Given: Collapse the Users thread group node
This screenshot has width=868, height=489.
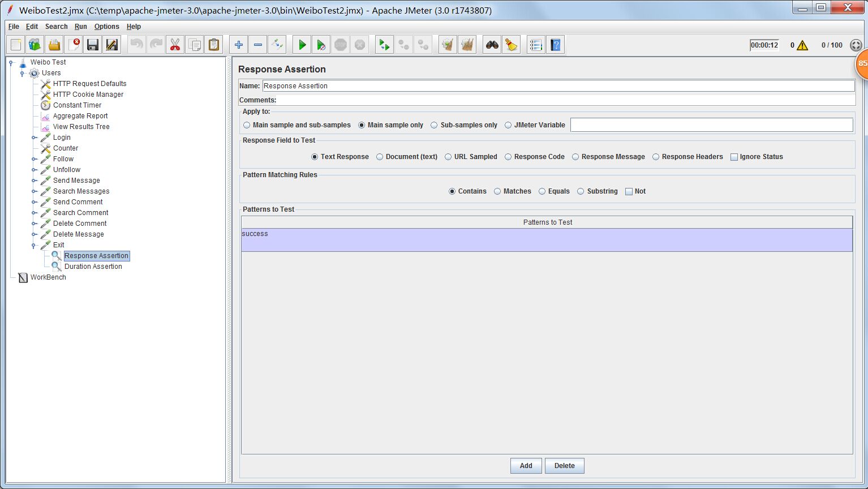Looking at the screenshot, I should [23, 73].
